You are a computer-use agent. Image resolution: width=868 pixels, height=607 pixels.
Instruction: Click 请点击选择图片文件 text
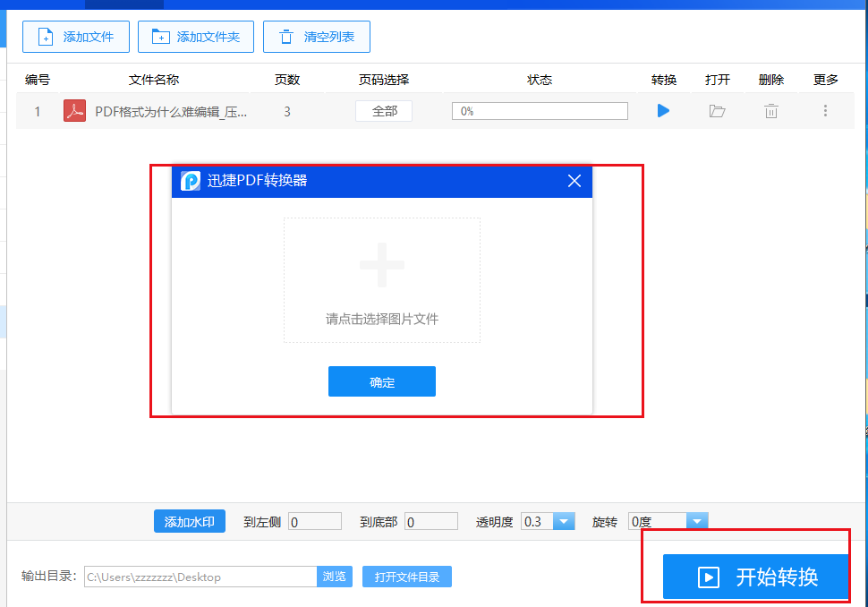(x=382, y=319)
